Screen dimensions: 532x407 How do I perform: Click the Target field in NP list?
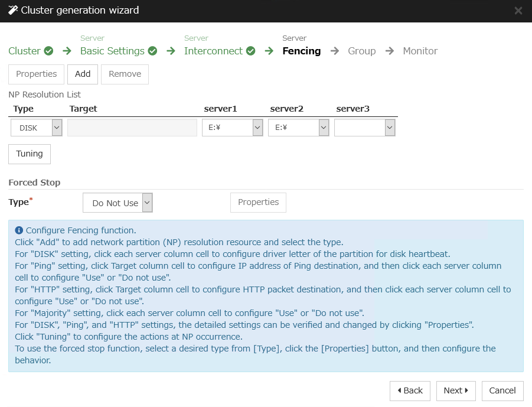click(132, 128)
